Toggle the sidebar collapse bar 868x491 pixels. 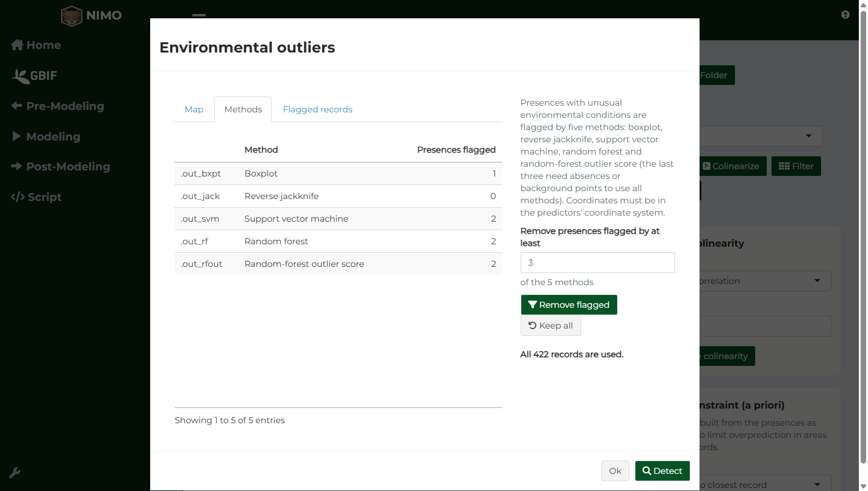point(199,15)
